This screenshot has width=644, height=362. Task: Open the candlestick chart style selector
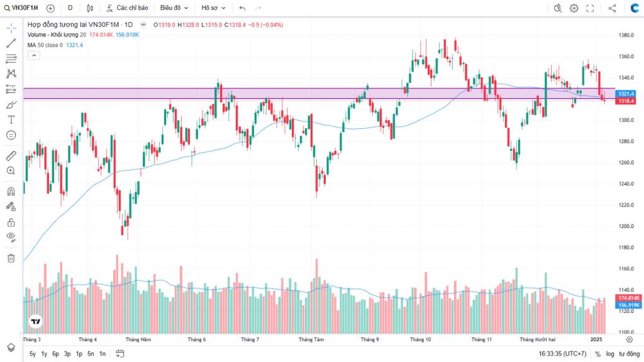[x=90, y=8]
